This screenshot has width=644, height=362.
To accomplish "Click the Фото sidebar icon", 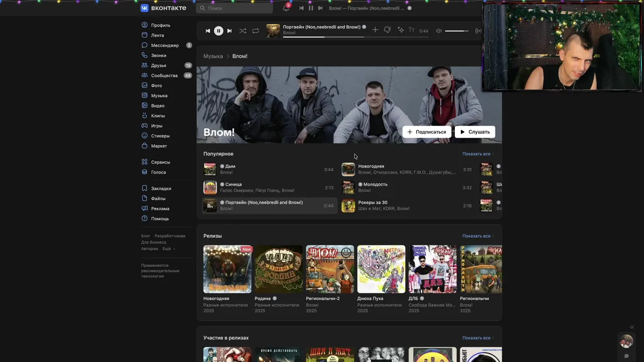I will (x=145, y=85).
